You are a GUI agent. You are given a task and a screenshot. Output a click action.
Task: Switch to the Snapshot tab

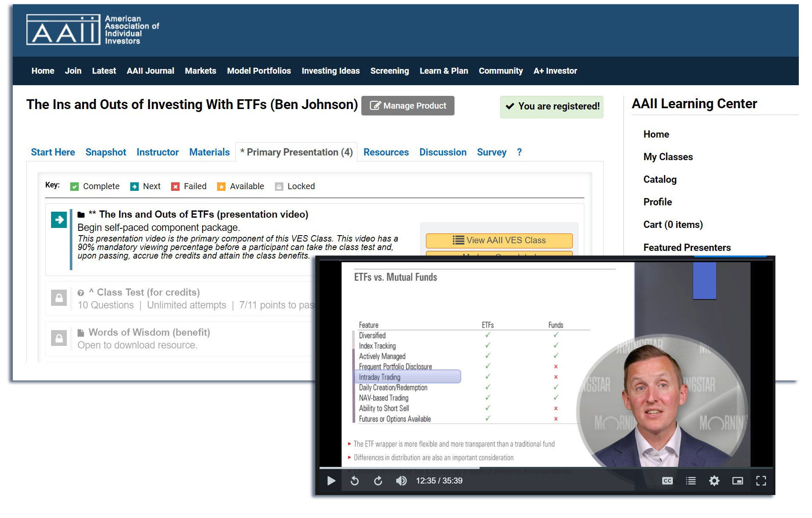click(x=106, y=152)
